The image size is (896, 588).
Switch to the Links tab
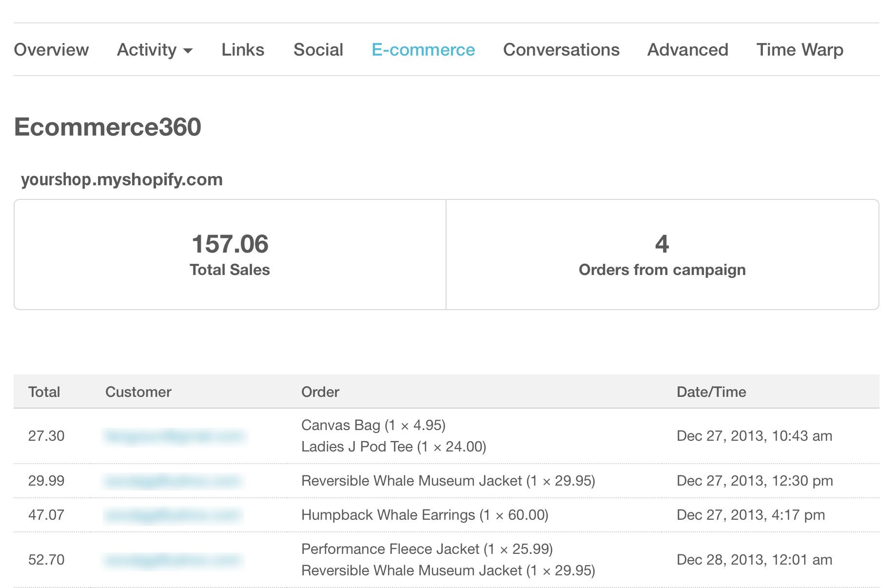click(243, 50)
